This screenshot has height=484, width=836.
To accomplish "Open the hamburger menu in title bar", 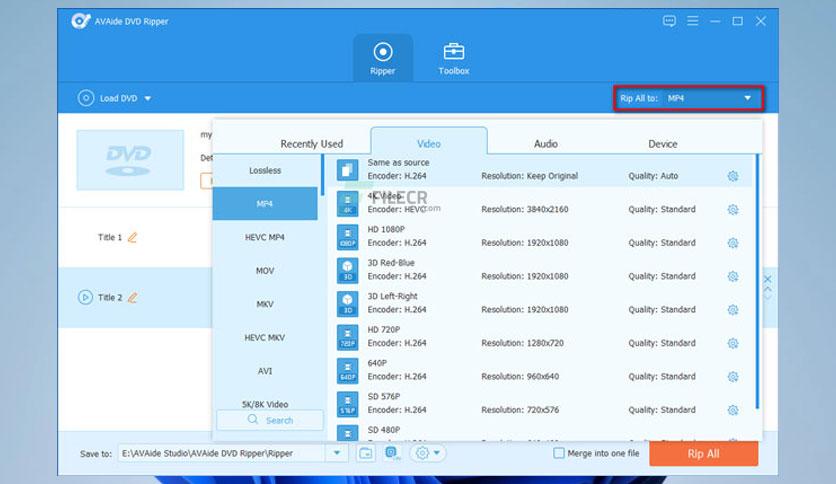I will (x=693, y=21).
